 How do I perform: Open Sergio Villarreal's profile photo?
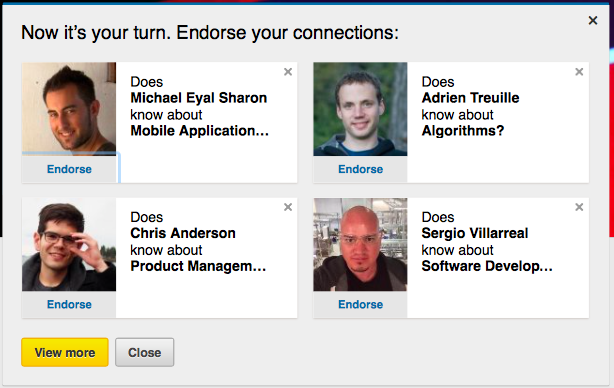pyautogui.click(x=360, y=244)
